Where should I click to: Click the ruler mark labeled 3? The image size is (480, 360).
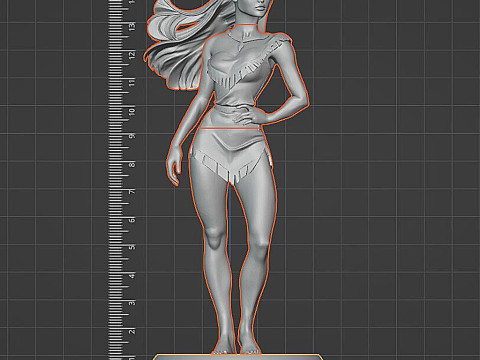pos(133,303)
